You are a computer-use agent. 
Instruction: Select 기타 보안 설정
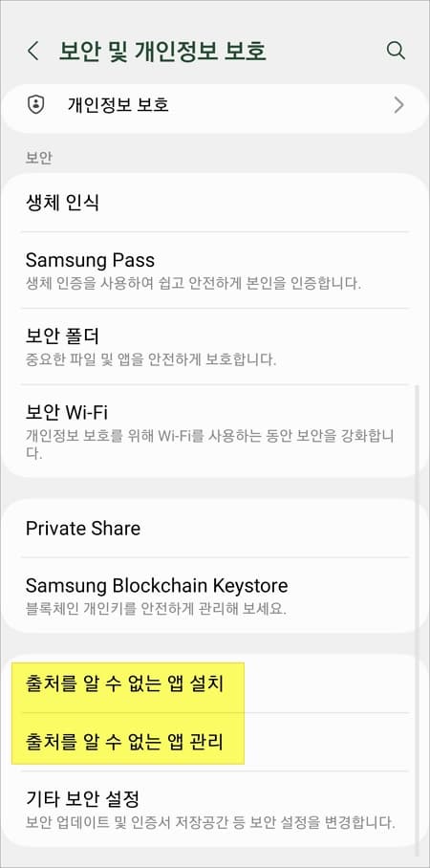click(x=215, y=810)
